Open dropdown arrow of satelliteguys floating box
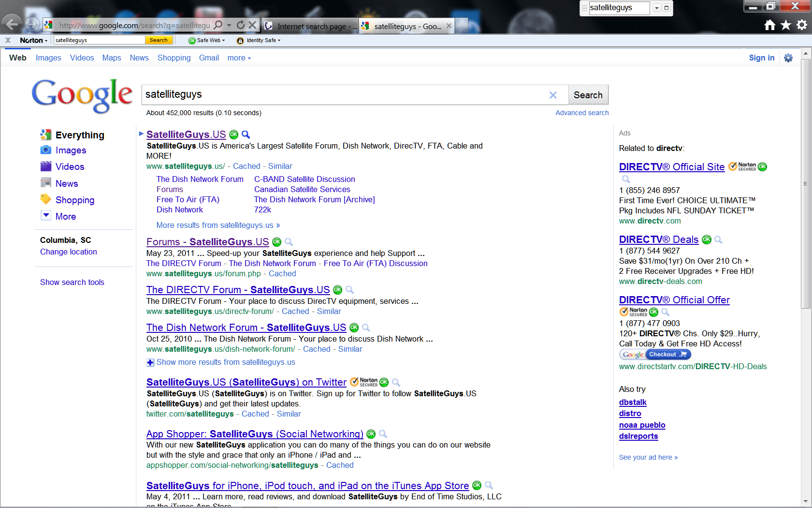The height and width of the screenshot is (508, 812). click(656, 8)
